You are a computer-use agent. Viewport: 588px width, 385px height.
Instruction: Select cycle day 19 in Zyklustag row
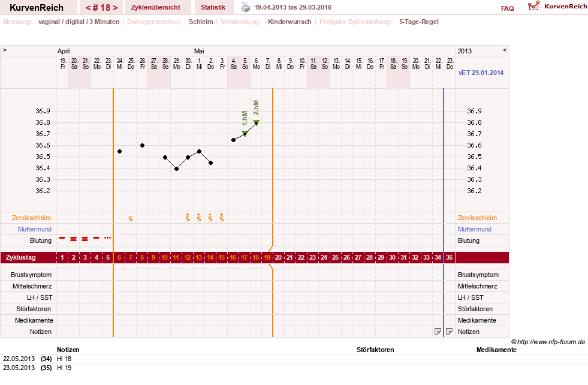pos(267,257)
